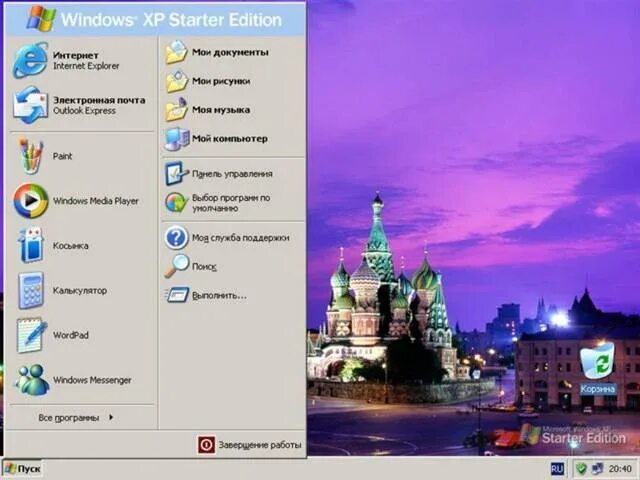Click the WordPad label
Image resolution: width=640 pixels, height=480 pixels.
[71, 335]
